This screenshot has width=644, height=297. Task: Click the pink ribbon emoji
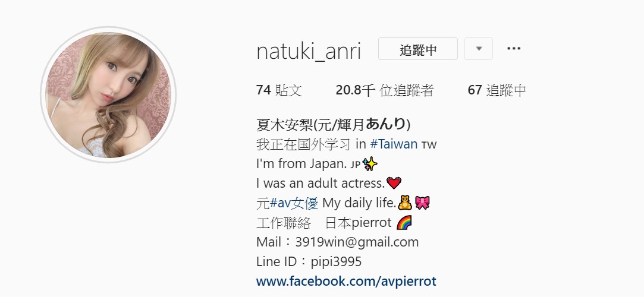(x=422, y=203)
